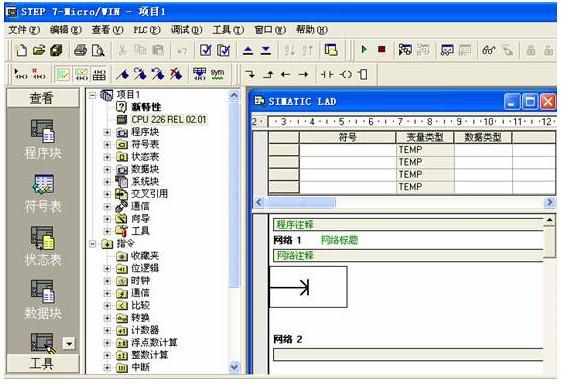
Task: Select the ladder cursor box in 网络 1
Action: (308, 287)
